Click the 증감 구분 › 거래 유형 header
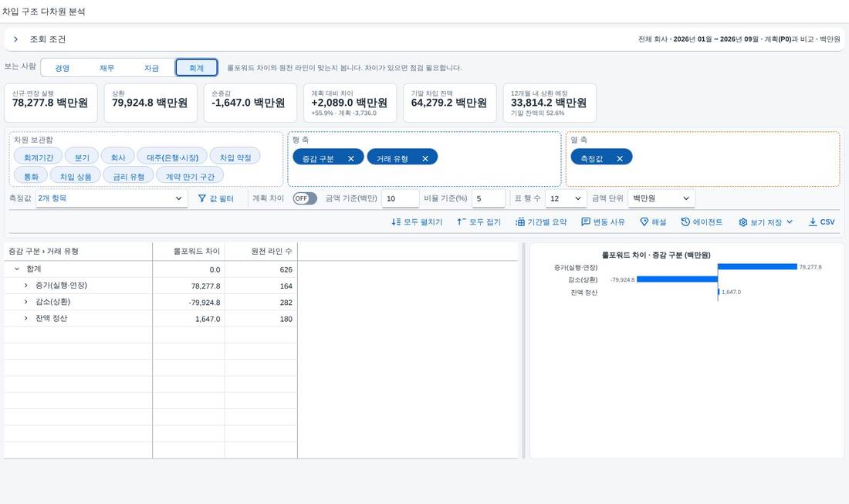 [x=78, y=251]
